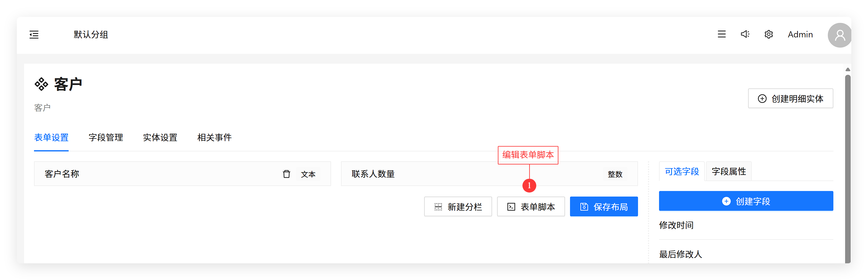Viewport: 868px width, 280px height.
Task: Select the 表单设置 tab
Action: pyautogui.click(x=51, y=138)
